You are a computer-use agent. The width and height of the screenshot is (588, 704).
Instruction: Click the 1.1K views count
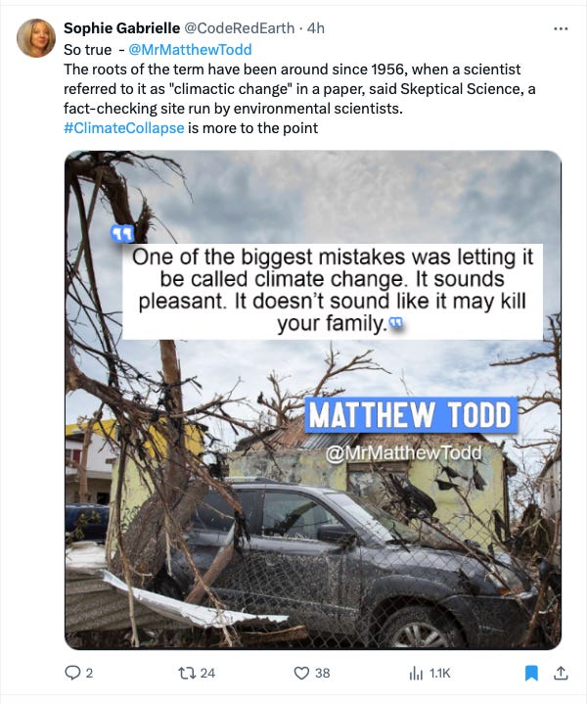pyautogui.click(x=439, y=673)
